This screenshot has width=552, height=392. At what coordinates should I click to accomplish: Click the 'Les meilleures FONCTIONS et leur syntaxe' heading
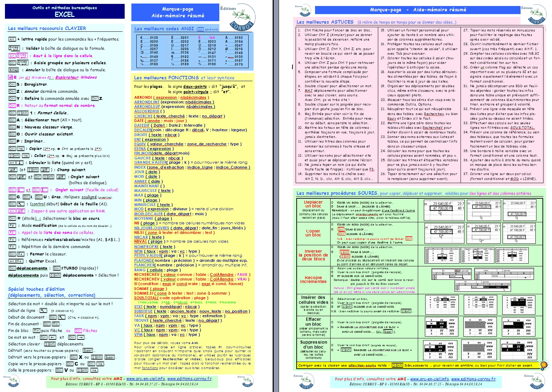point(184,78)
